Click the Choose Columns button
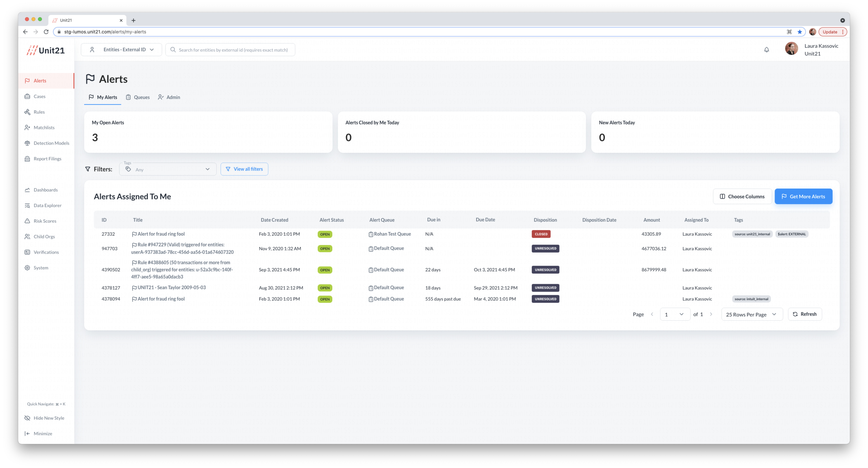Screen dimensions: 868x468 click(x=742, y=196)
